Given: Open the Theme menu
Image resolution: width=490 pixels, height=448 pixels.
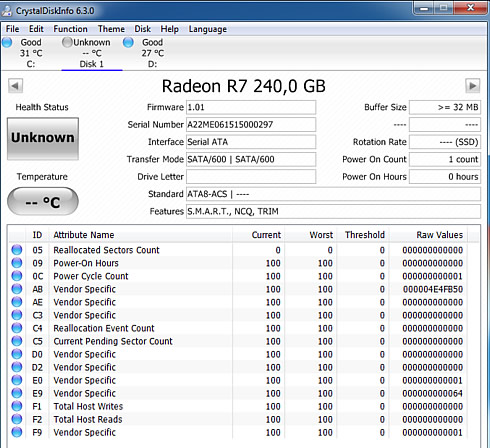Looking at the screenshot, I should click(x=111, y=29).
